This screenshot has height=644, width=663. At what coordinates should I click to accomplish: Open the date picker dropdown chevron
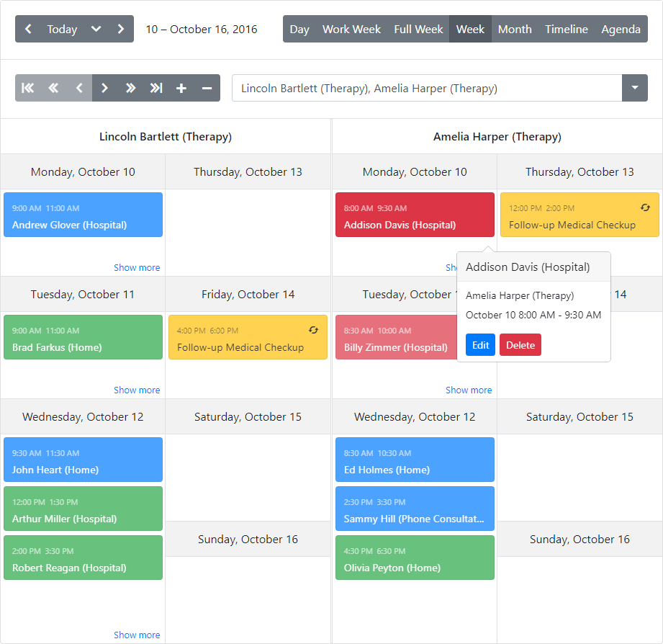pos(96,30)
